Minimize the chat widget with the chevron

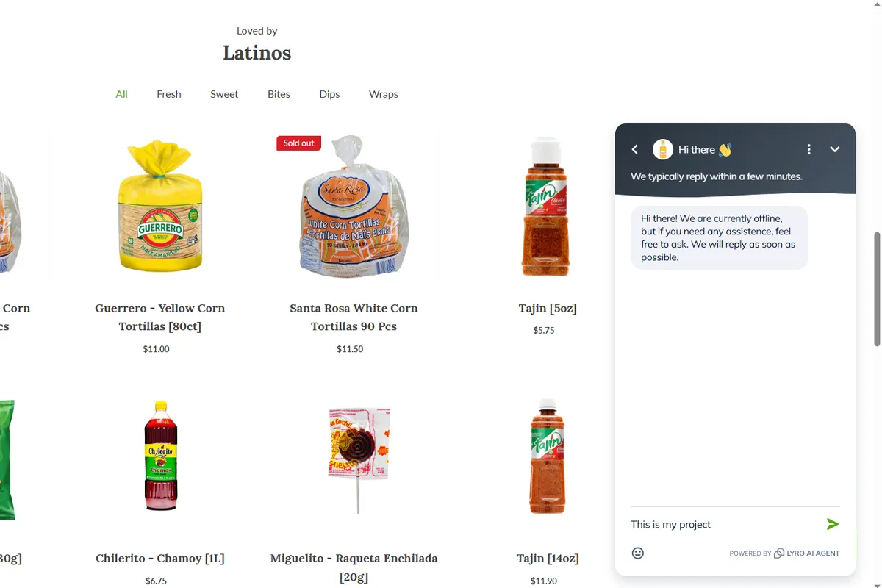coord(834,149)
